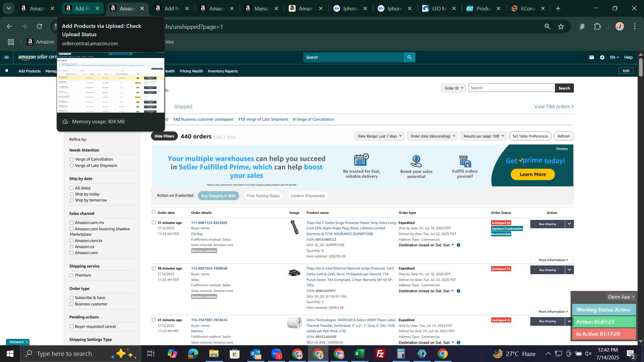
Task: Open Calculator from the taskbar
Action: [401, 354]
